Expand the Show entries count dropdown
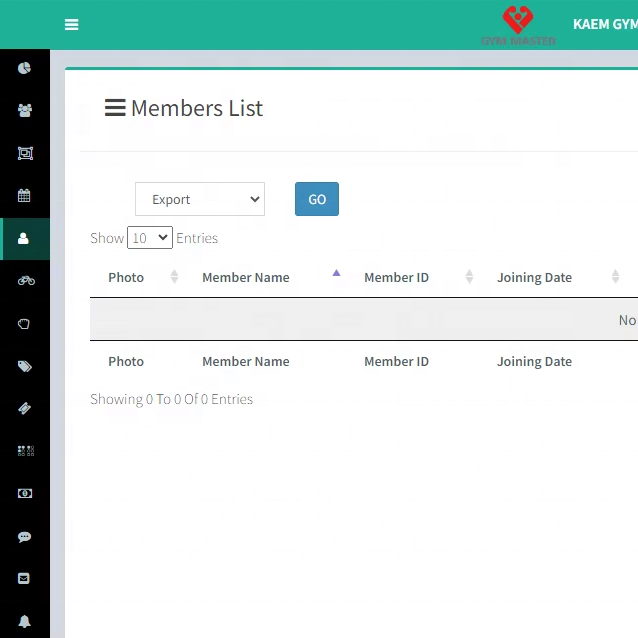 click(150, 238)
